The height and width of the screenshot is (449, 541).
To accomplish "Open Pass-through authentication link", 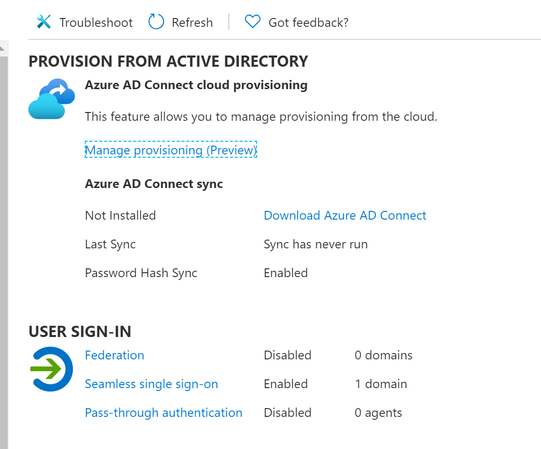I will 164,412.
